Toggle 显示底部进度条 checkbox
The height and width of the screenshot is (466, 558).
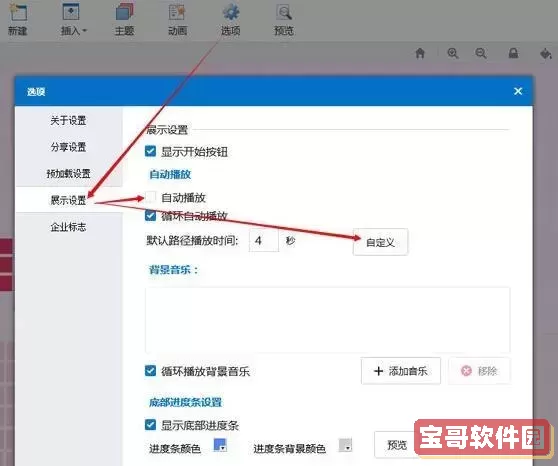click(151, 425)
